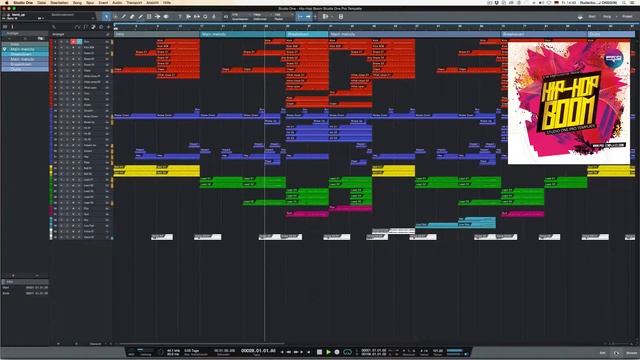This screenshot has height=360, width=640.
Task: Solo track 2 Kick 808
Action: pyautogui.click(x=67, y=47)
